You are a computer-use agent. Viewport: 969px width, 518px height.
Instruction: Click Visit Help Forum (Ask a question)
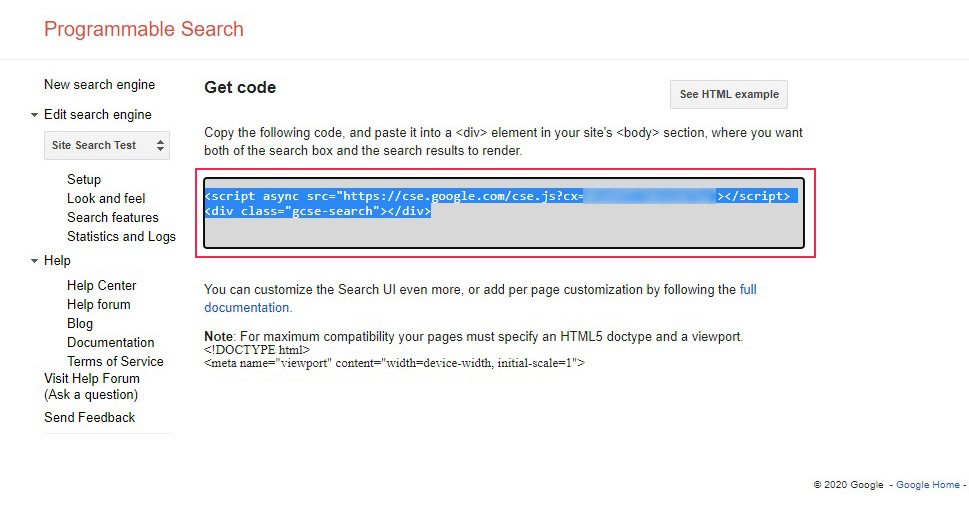(x=91, y=386)
